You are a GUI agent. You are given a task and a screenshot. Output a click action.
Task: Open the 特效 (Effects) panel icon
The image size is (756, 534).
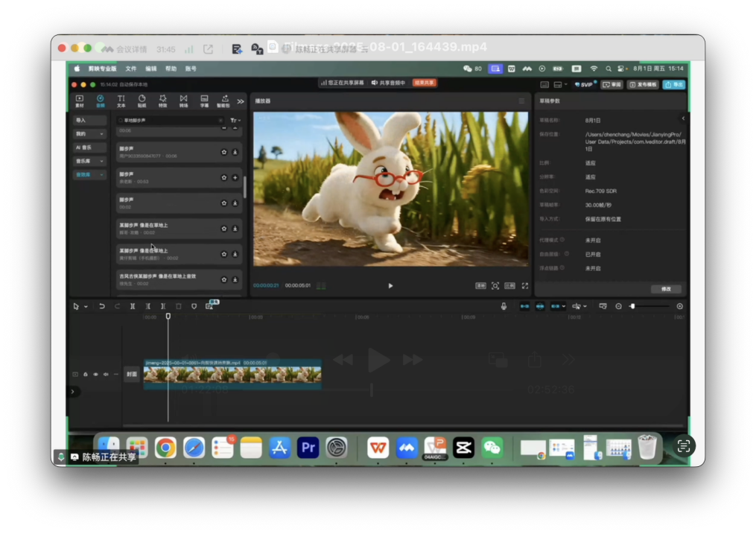click(x=162, y=101)
